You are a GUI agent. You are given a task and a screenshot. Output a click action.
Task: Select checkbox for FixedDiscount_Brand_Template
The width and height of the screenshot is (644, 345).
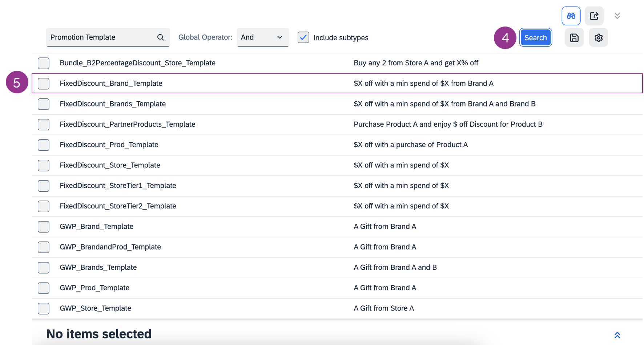(x=44, y=84)
